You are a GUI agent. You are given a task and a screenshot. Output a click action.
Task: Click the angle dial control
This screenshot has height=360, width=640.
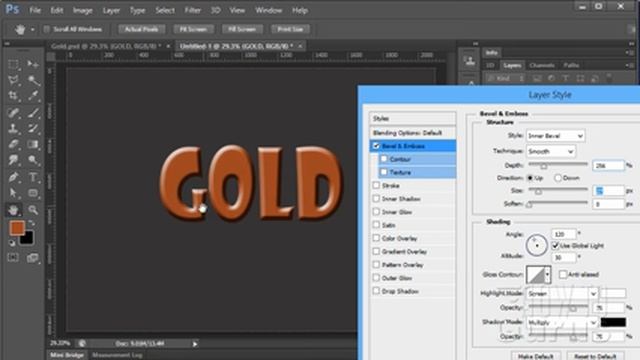tap(536, 245)
